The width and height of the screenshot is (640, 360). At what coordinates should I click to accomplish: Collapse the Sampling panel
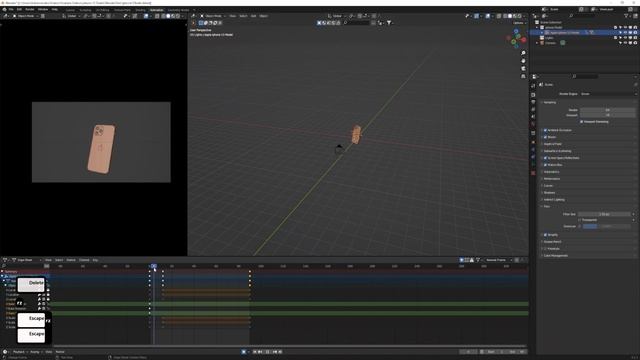coord(549,102)
